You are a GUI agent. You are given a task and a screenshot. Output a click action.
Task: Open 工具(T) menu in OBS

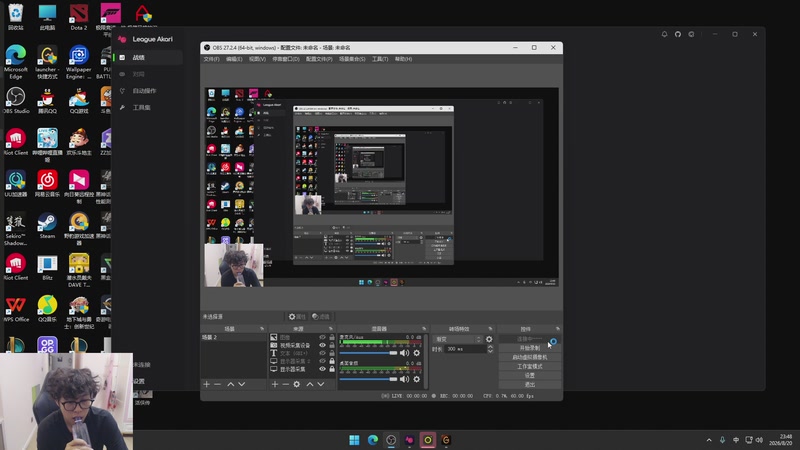click(380, 59)
